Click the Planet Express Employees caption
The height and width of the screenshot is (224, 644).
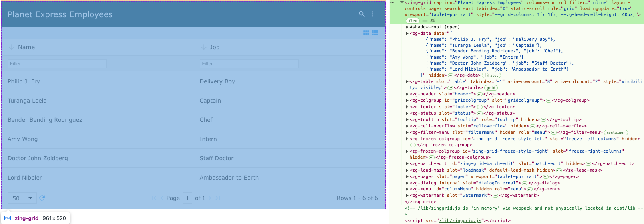coord(60,14)
